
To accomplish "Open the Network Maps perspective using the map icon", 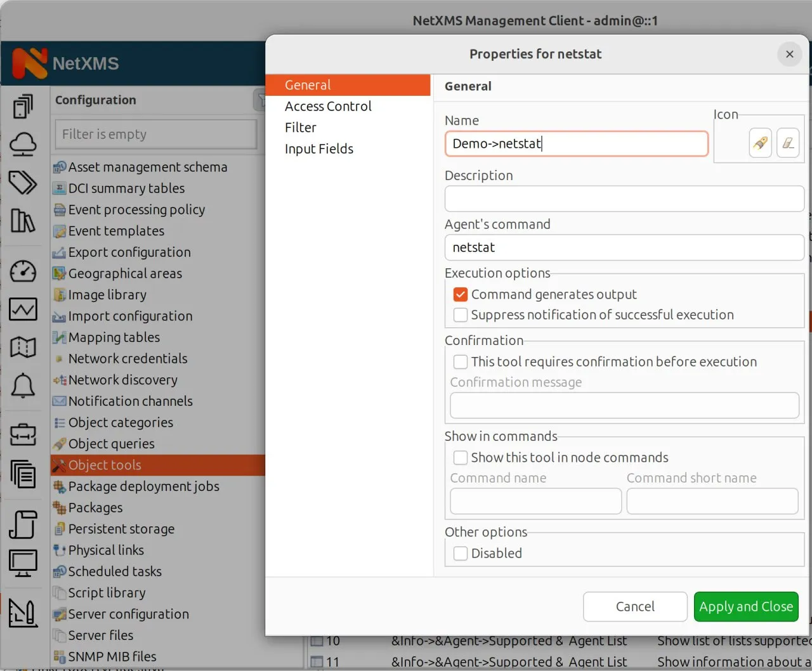I will click(x=23, y=347).
